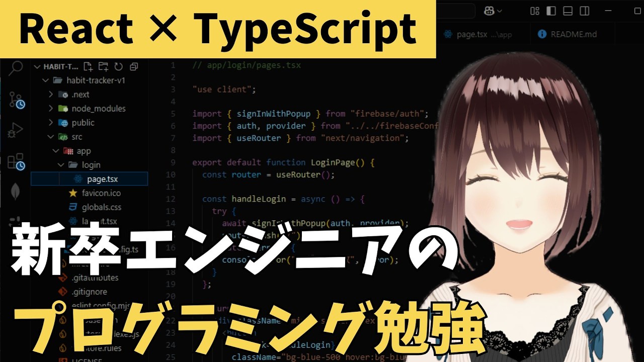
Task: Click the import useRouter code line
Action: click(301, 138)
